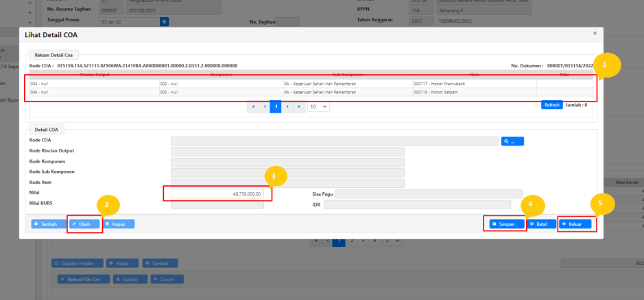Click the Tambah button in dialog

pyautogui.click(x=47, y=224)
